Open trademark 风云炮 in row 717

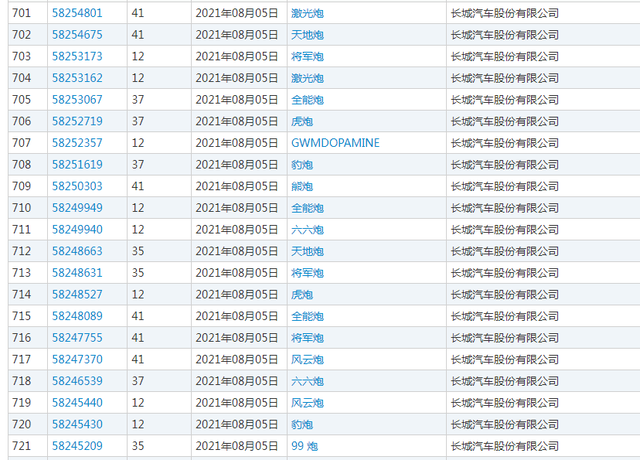point(307,359)
